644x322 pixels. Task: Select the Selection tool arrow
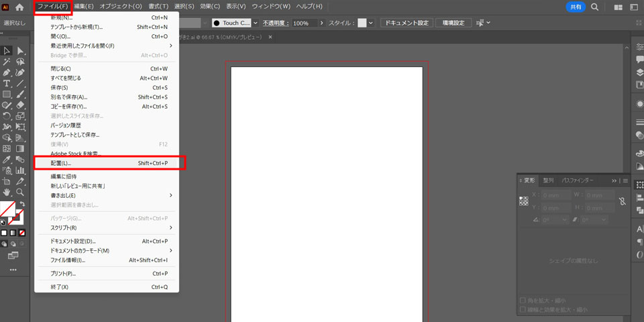pyautogui.click(x=7, y=51)
